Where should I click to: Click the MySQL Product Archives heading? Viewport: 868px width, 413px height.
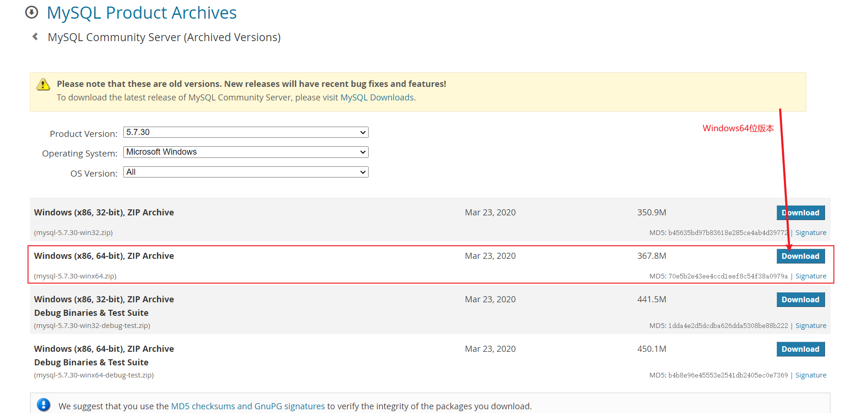[142, 13]
